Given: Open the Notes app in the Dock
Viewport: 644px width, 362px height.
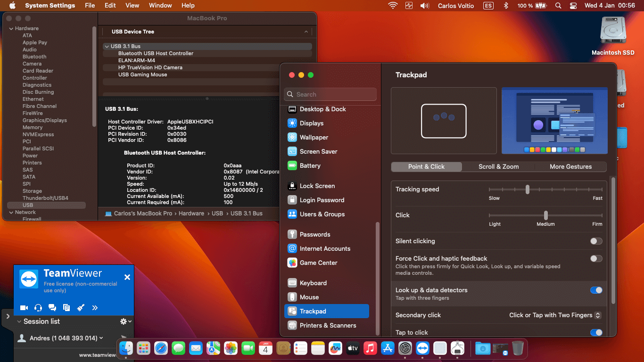Looking at the screenshot, I should 318,348.
